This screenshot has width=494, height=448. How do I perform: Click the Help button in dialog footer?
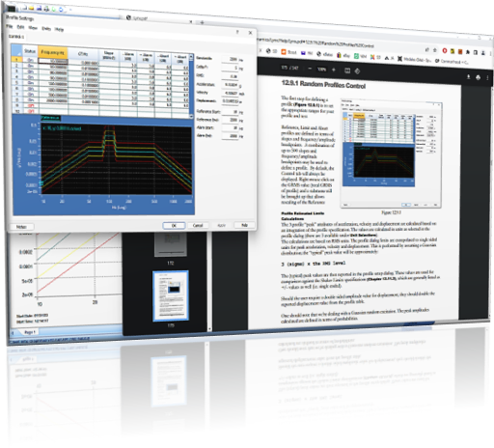[x=244, y=225]
